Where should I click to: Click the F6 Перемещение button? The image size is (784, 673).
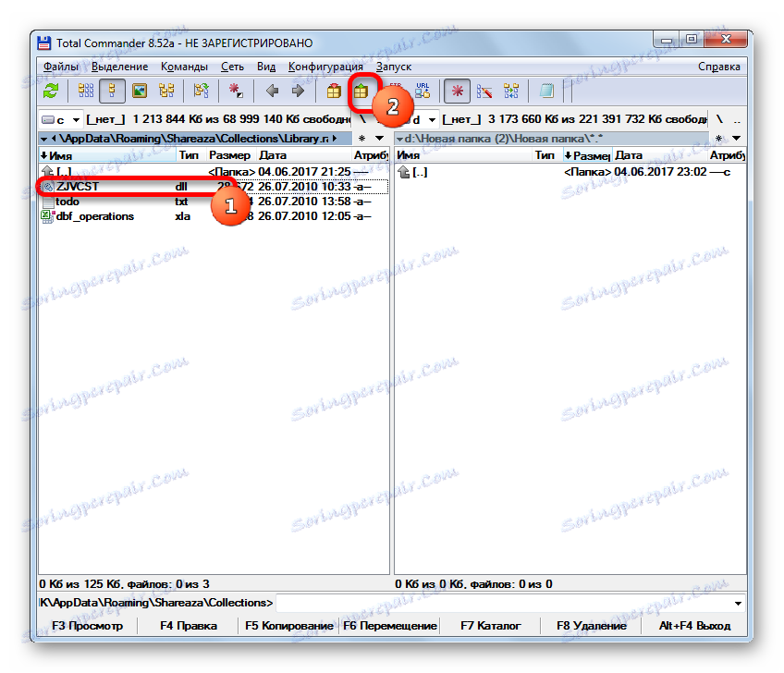(x=390, y=626)
